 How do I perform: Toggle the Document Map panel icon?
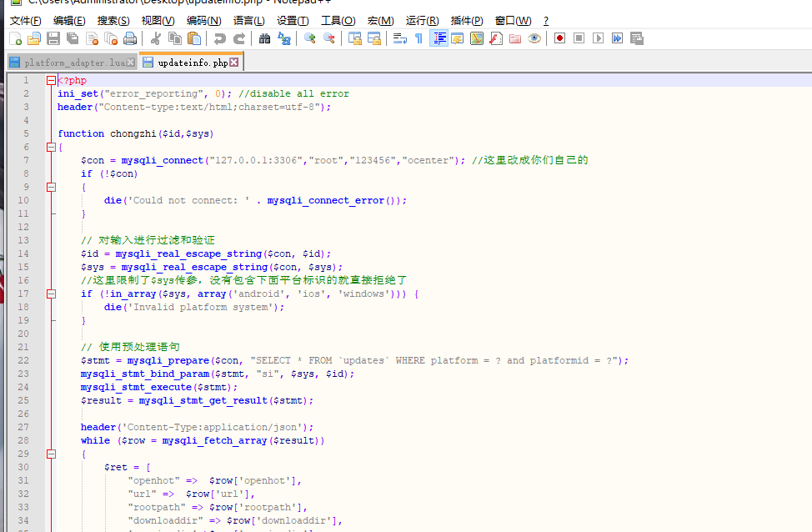tap(477, 38)
